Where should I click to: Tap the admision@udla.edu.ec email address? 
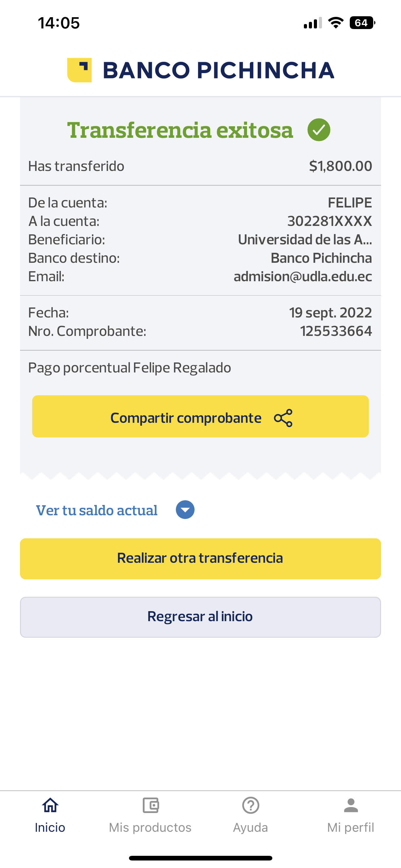coord(303,277)
